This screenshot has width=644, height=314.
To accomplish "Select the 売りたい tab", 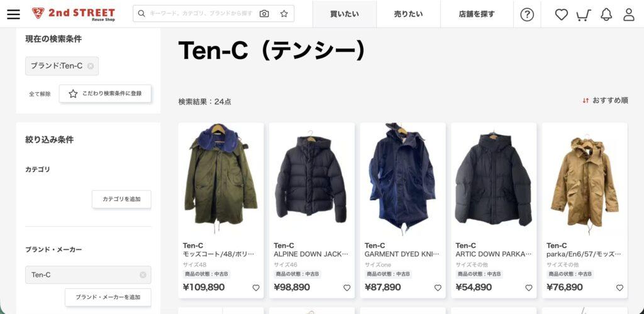I will [x=408, y=14].
